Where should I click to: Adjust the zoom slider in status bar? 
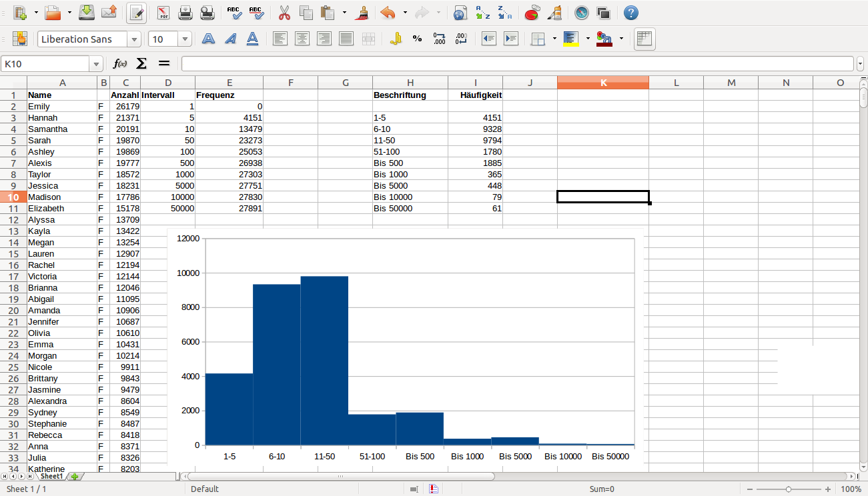789,489
